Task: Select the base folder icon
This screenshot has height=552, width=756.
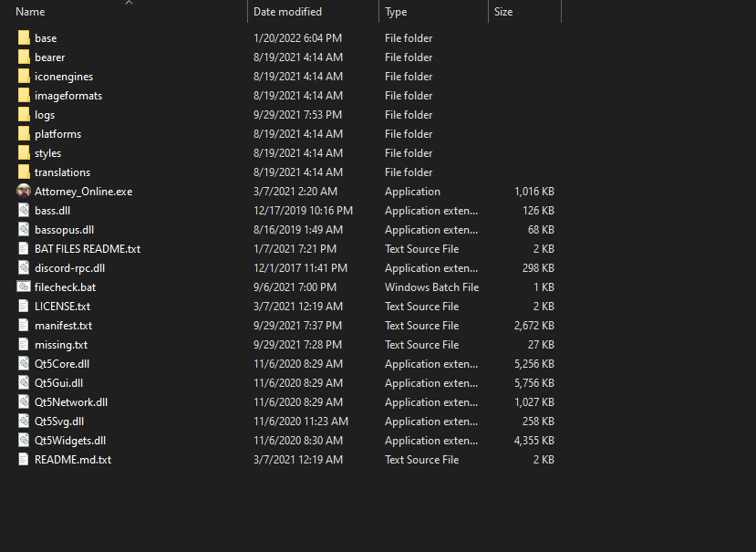Action: pyautogui.click(x=24, y=38)
